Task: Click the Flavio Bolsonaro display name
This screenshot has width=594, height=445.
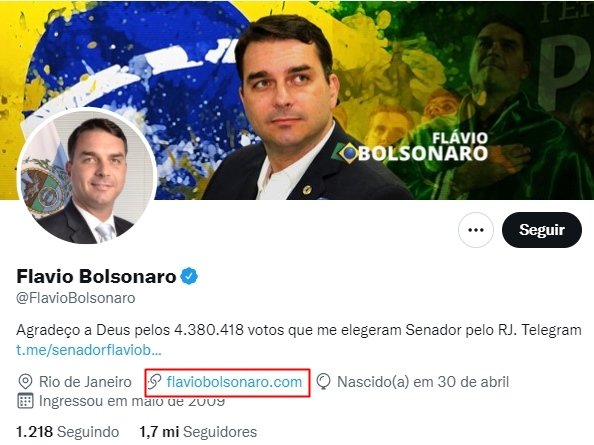Action: [96, 276]
